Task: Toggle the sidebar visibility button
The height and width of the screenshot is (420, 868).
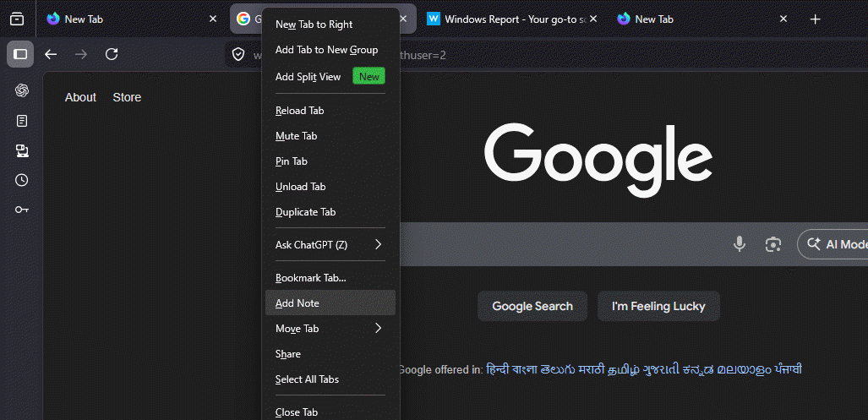Action: pyautogui.click(x=21, y=54)
